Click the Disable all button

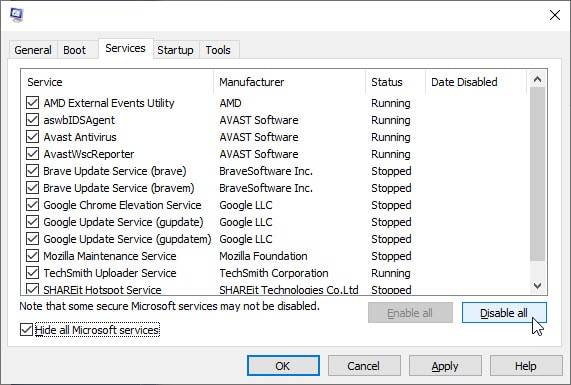click(504, 313)
